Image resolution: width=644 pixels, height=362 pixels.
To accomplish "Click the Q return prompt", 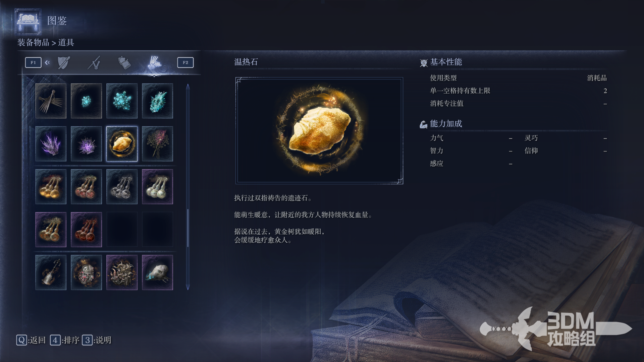I will click(x=31, y=340).
